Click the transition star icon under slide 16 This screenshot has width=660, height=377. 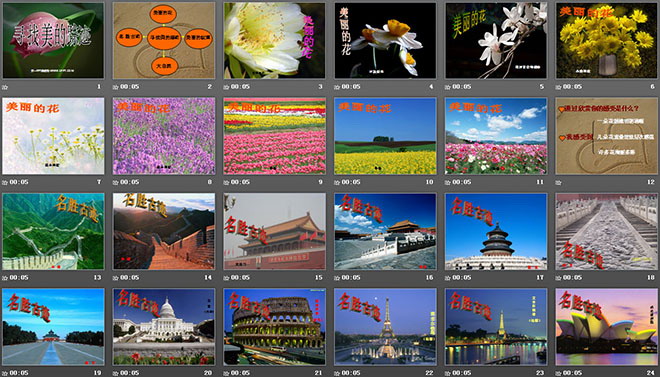(337, 278)
